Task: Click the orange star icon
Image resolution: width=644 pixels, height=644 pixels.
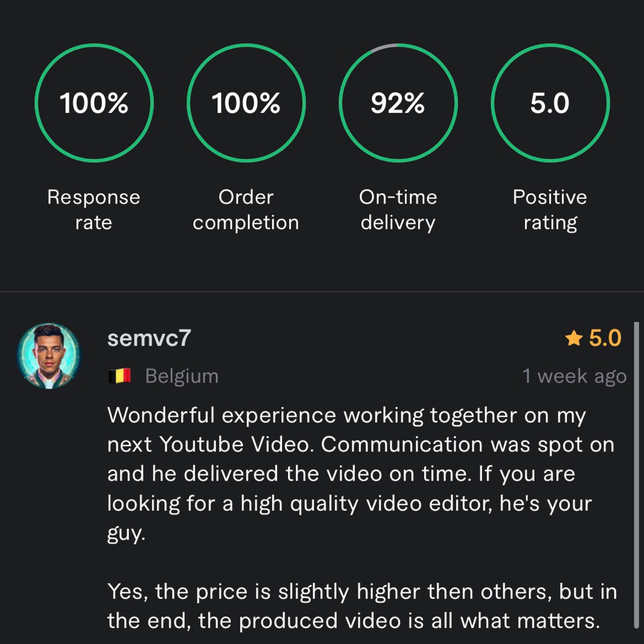Action: click(574, 339)
